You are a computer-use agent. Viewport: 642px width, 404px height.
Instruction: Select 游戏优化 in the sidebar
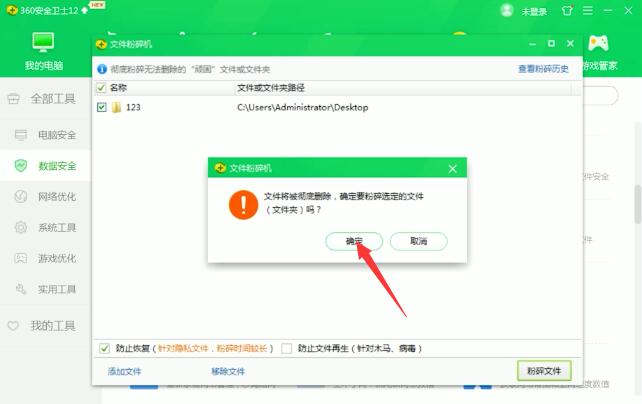coord(45,258)
